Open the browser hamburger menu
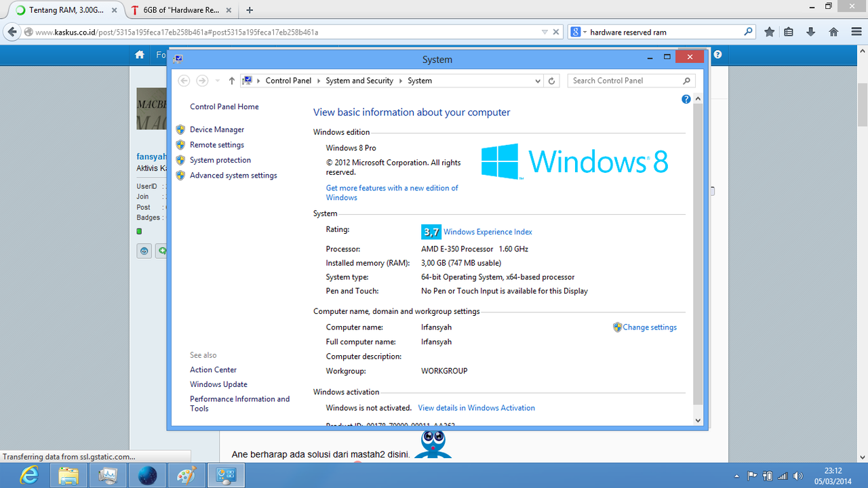868x488 pixels. 855,32
